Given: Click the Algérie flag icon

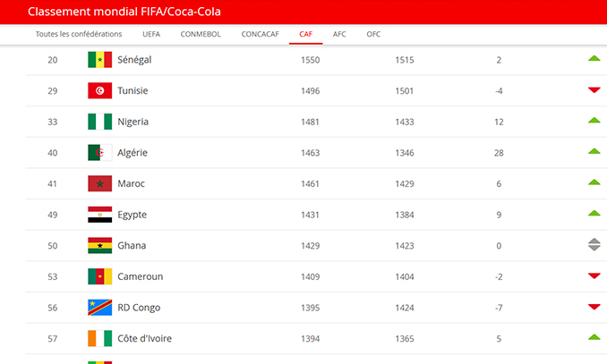Looking at the screenshot, I should coord(100,152).
